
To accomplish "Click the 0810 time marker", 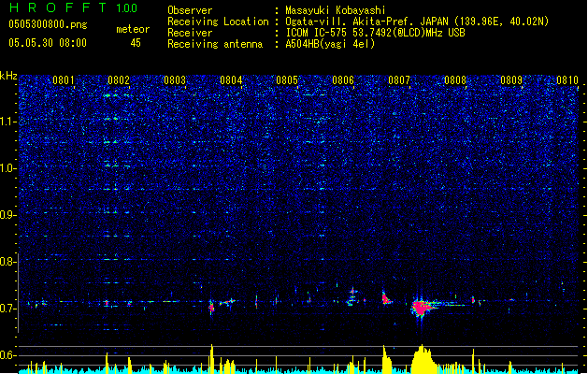I will tap(567, 80).
